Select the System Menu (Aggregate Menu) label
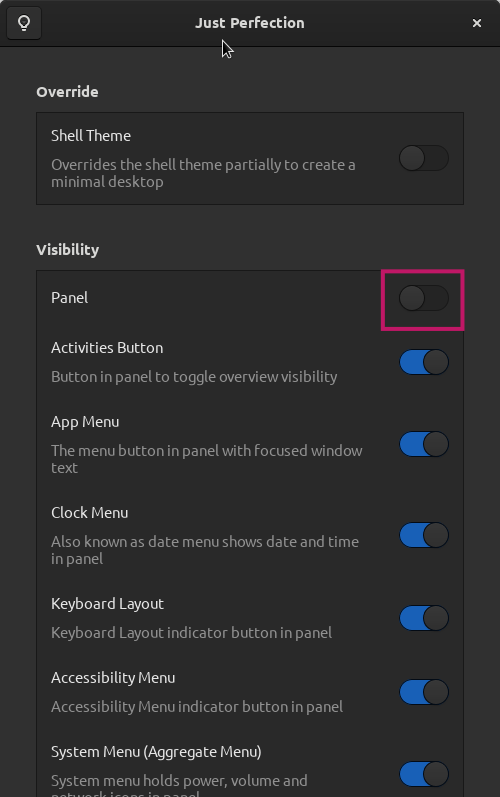 point(157,752)
